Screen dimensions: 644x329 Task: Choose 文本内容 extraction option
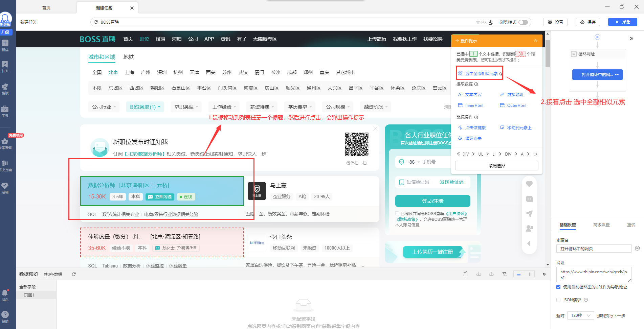pyautogui.click(x=470, y=95)
